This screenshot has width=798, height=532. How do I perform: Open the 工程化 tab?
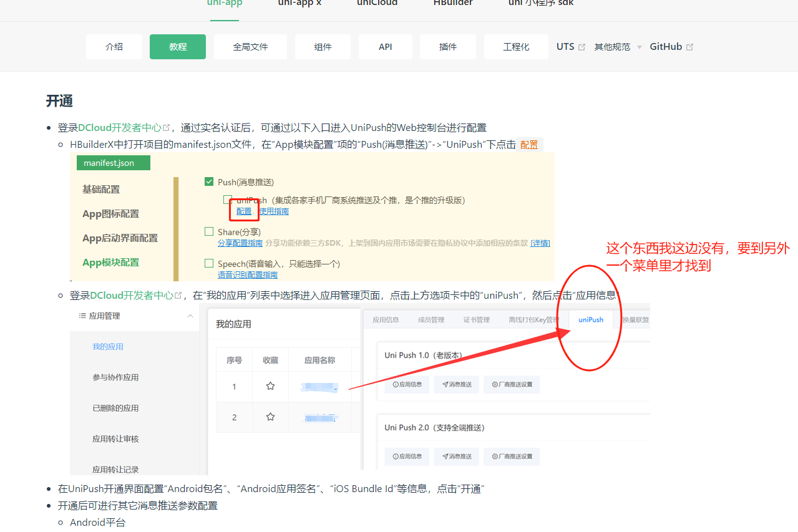pos(516,47)
